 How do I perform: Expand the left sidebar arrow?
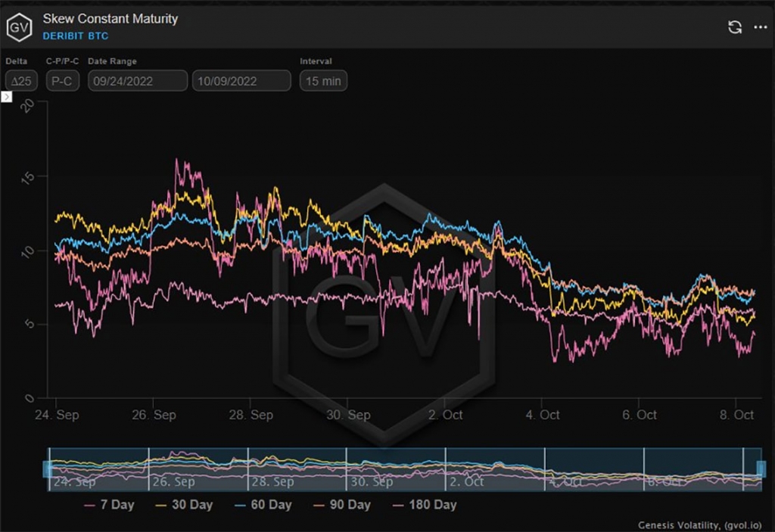click(x=6, y=97)
